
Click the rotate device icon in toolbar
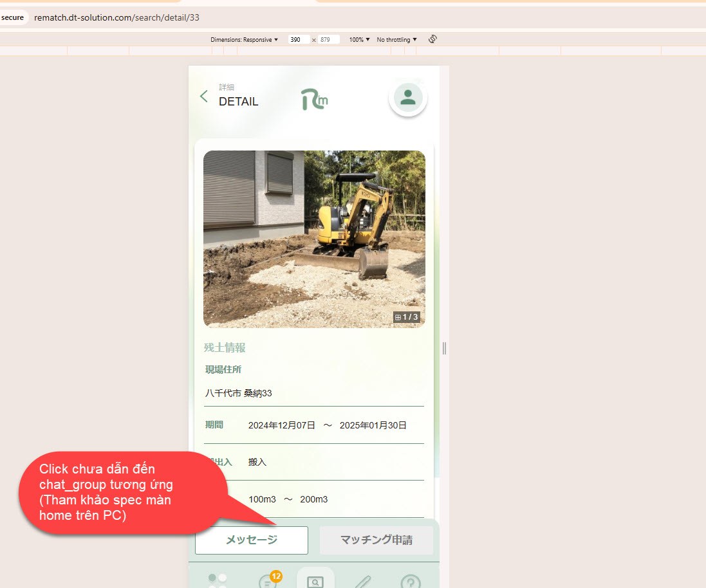coord(432,39)
